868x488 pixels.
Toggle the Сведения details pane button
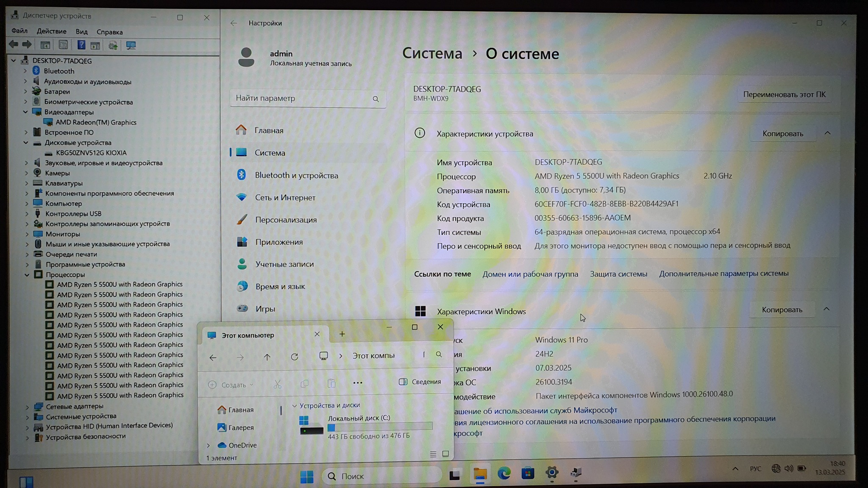[420, 382]
